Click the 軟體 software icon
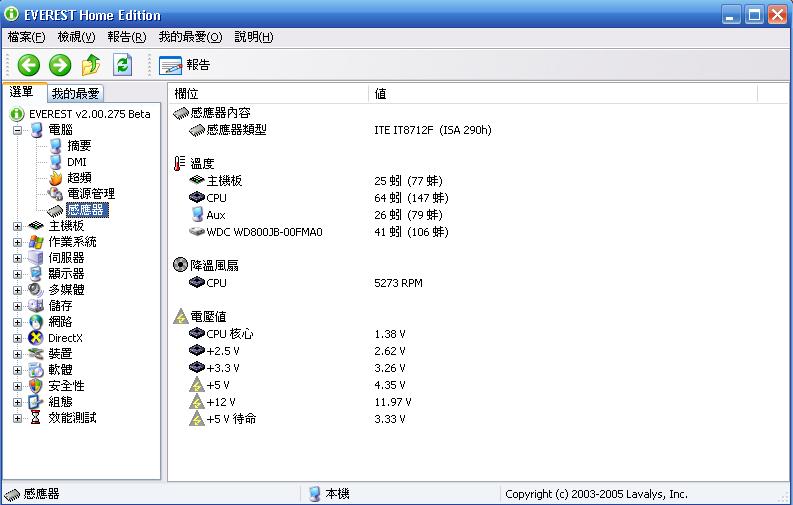The image size is (793, 505). click(x=36, y=370)
